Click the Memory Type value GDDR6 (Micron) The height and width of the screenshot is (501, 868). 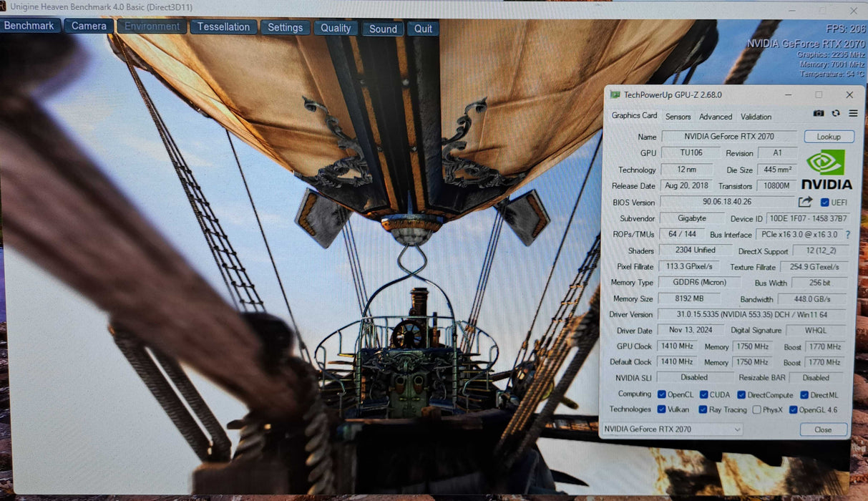coord(699,283)
